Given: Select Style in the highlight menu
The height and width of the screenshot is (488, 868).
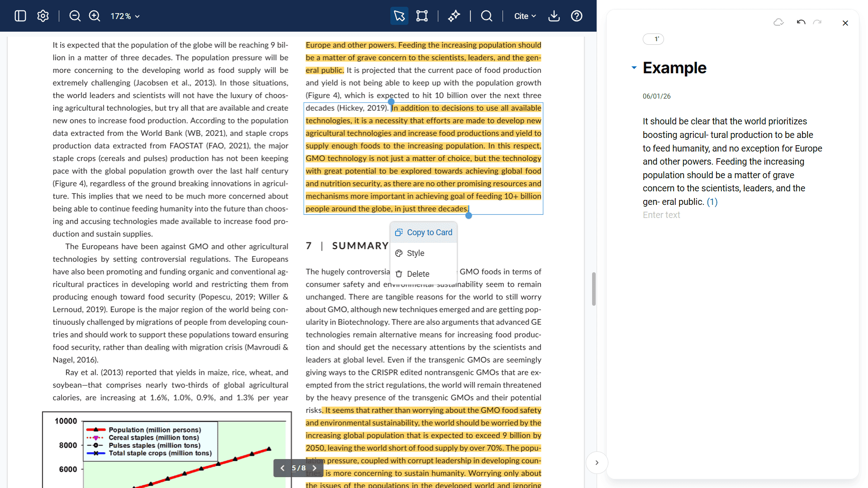Looking at the screenshot, I should tap(415, 253).
